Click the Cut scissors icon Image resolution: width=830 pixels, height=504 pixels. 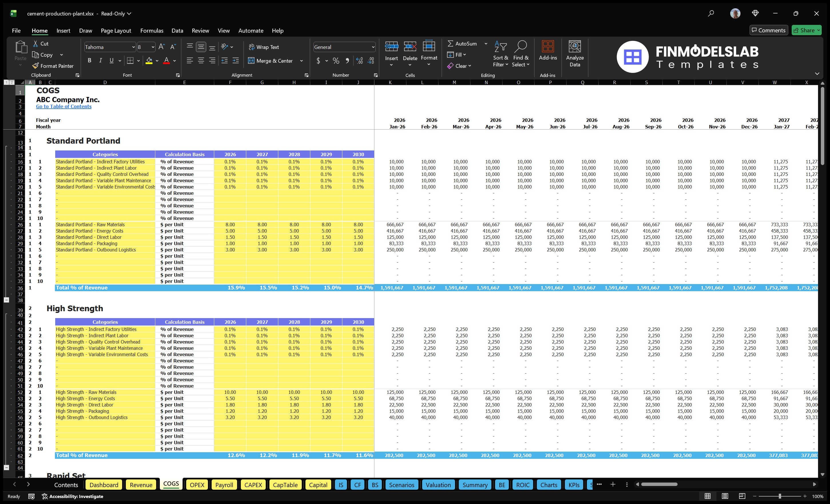[x=35, y=44]
